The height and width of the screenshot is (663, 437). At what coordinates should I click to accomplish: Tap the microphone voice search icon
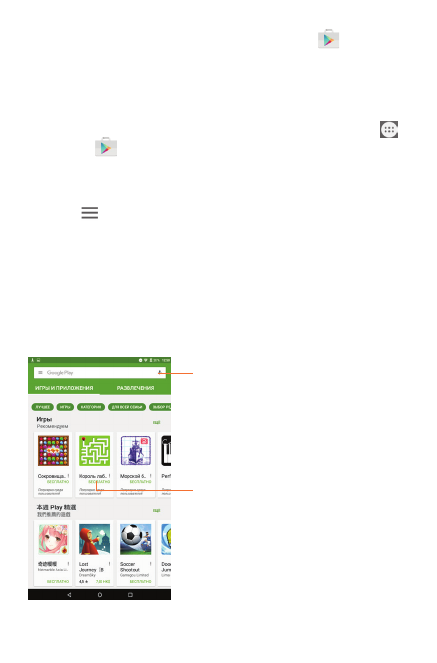click(160, 373)
